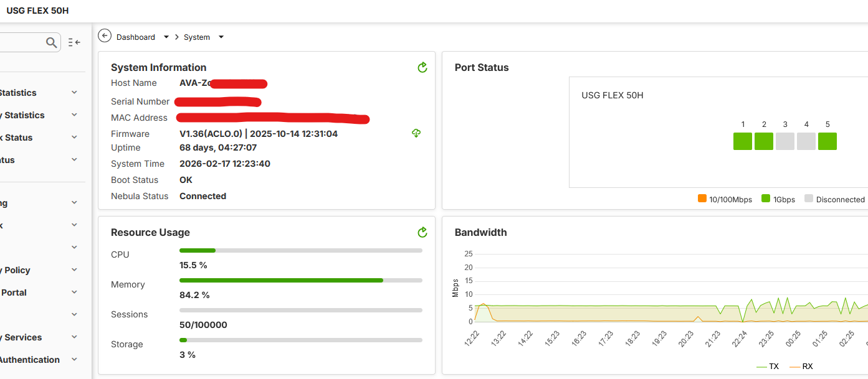Click the 15.5 % CPU value
868x379 pixels.
point(193,265)
